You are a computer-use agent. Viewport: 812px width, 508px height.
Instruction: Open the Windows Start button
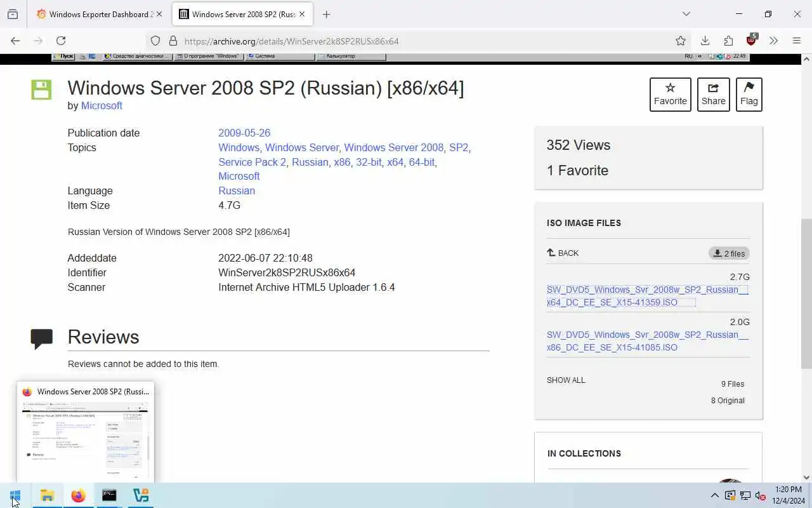[x=15, y=495]
